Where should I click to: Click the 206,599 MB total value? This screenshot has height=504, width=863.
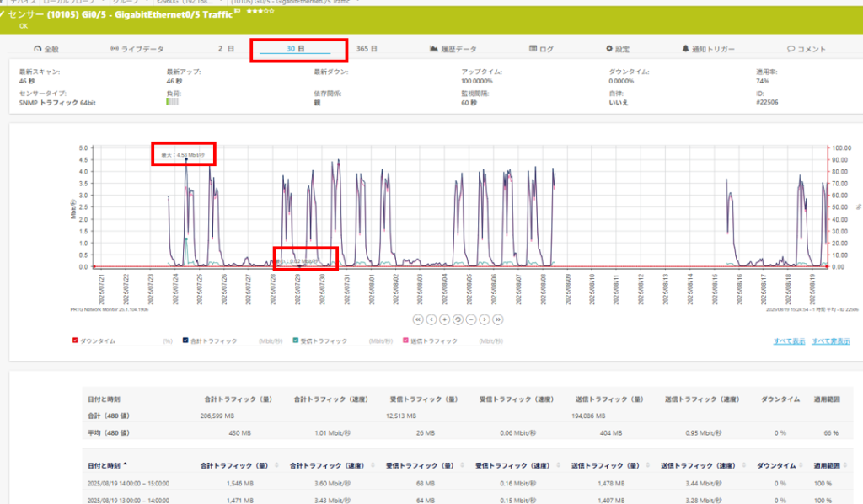(217, 416)
